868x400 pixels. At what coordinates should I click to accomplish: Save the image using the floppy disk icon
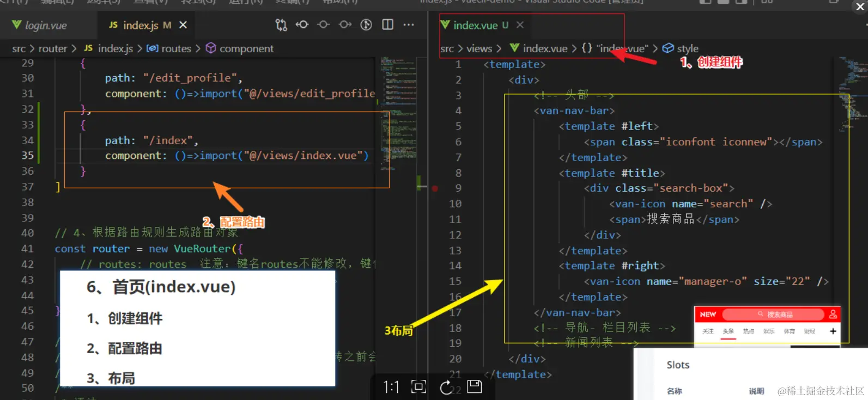click(475, 386)
